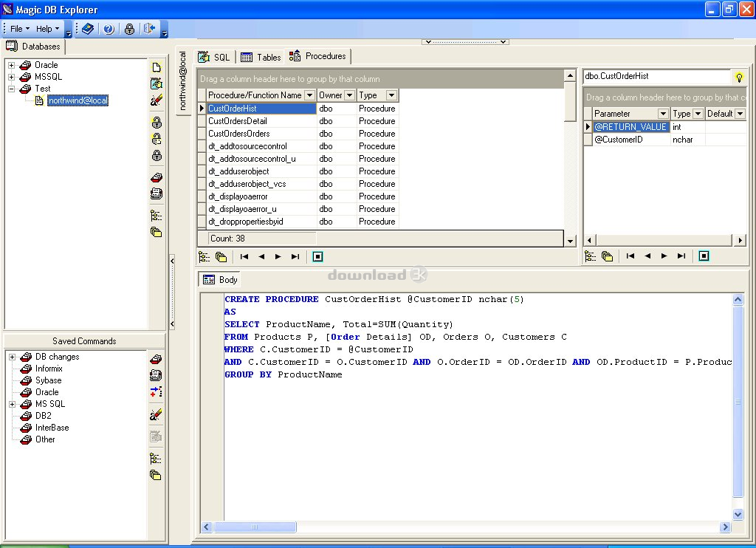756x548 pixels.
Task: Open the procedures grid Type column filter dropdown
Action: pos(391,95)
